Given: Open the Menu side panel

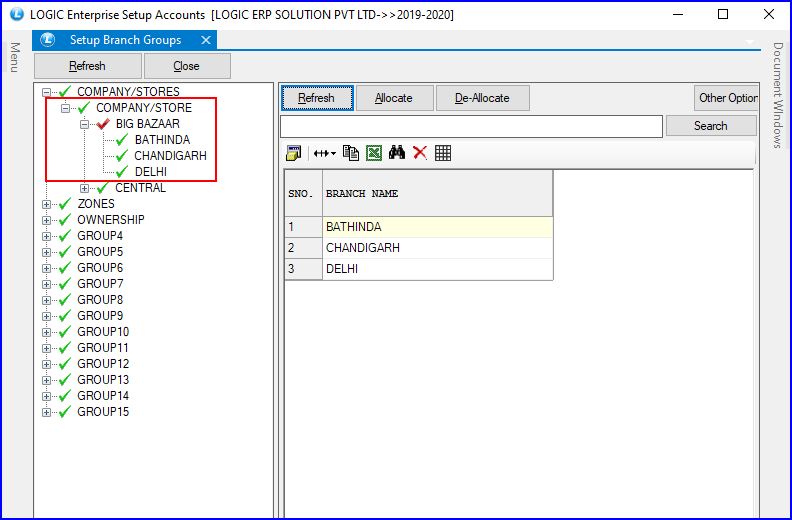Looking at the screenshot, I should [x=15, y=57].
